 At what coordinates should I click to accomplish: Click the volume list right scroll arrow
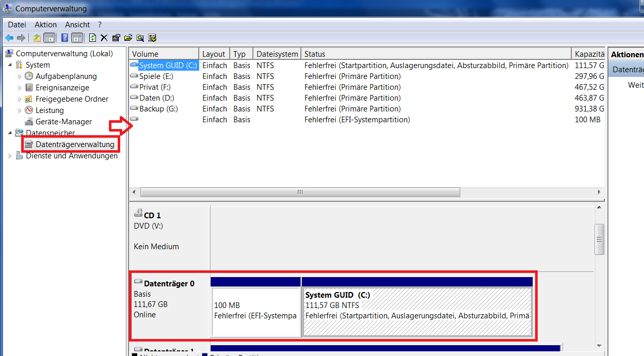coord(599,192)
